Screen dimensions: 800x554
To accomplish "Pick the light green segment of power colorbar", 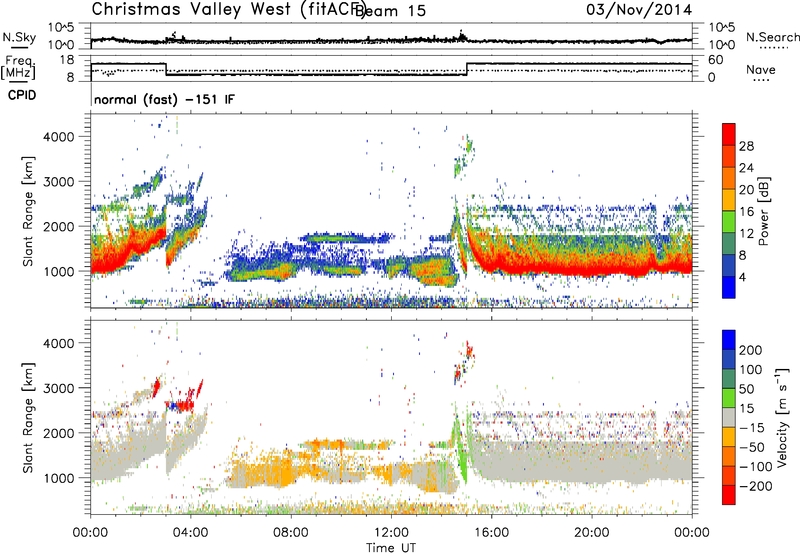I will (729, 222).
